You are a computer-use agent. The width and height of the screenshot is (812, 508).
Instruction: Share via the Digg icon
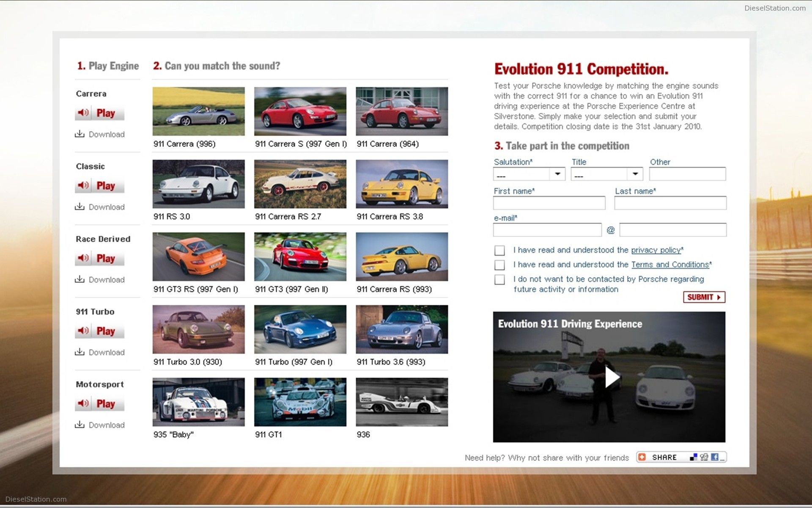[x=704, y=457]
